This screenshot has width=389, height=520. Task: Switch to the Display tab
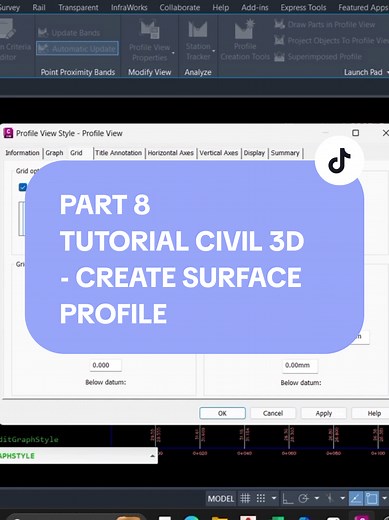point(254,153)
